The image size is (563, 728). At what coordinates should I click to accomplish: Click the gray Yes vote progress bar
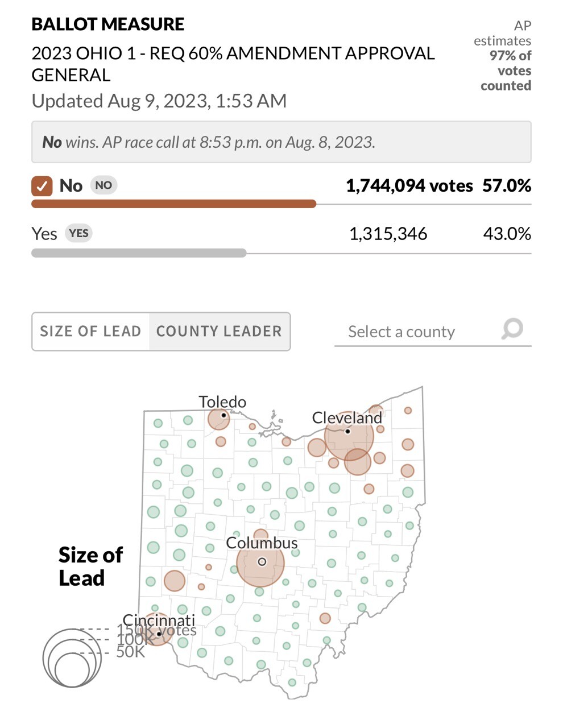point(139,253)
